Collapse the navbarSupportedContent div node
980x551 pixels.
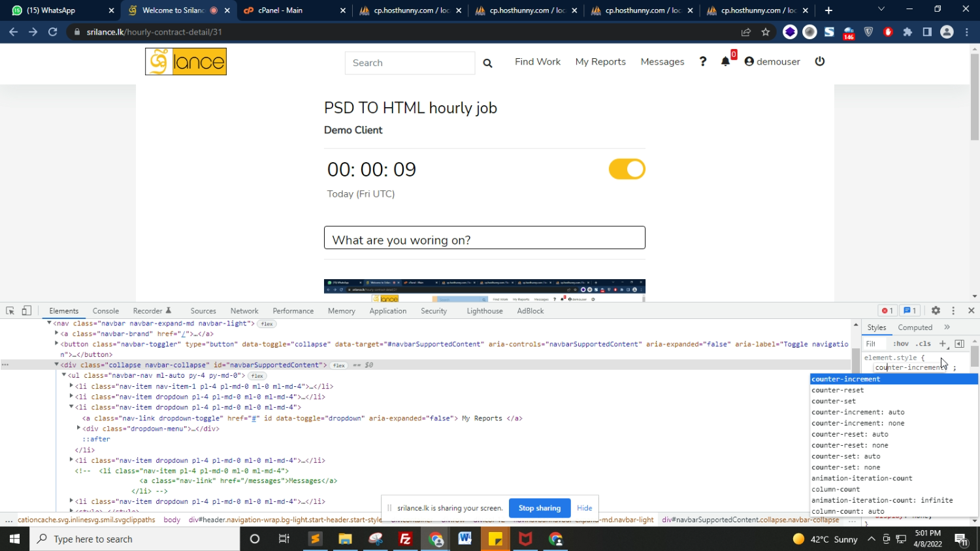[x=56, y=365]
